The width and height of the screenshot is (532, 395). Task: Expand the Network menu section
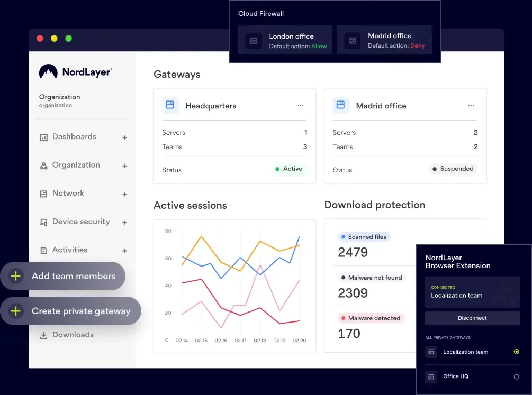(x=124, y=194)
